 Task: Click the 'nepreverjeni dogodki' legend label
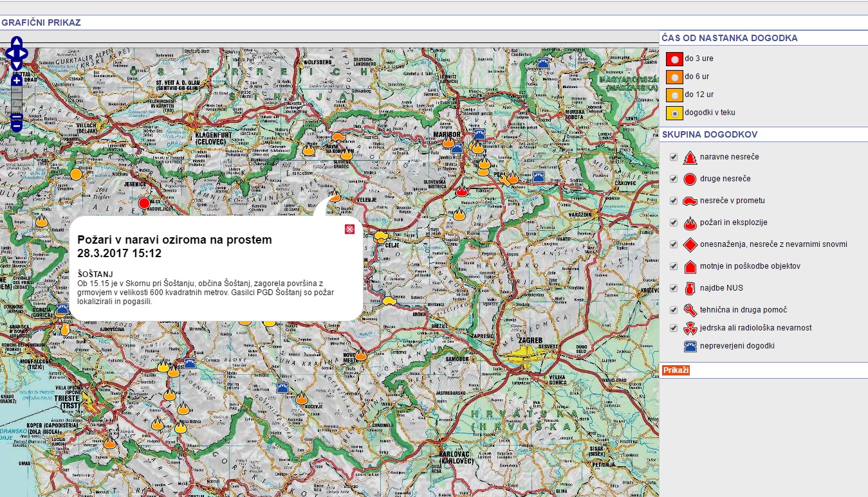pyautogui.click(x=737, y=346)
